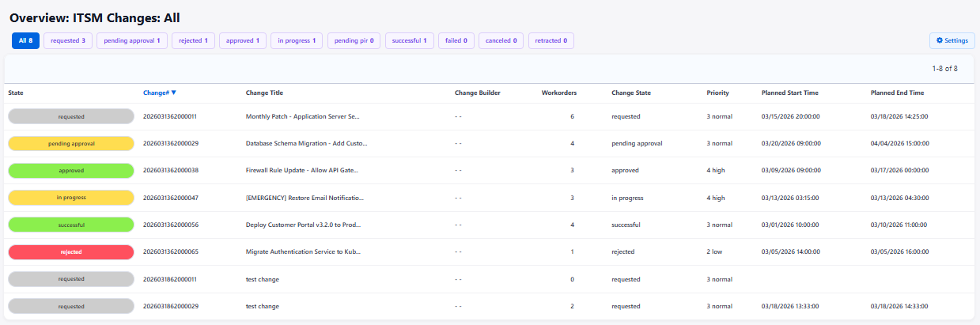The image size is (980, 325).
Task: Click planned end '03/18/2026 14:33:00'
Action: click(899, 306)
